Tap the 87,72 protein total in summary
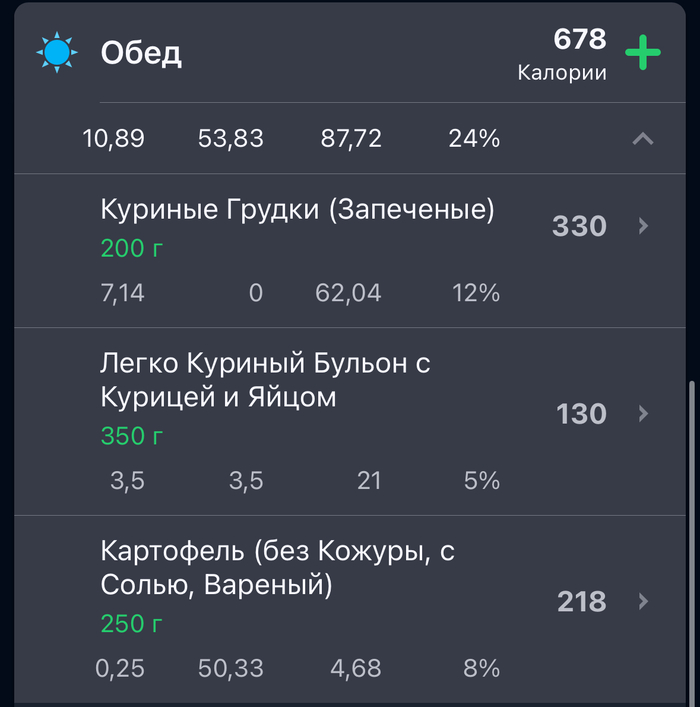700x707 pixels. (351, 139)
